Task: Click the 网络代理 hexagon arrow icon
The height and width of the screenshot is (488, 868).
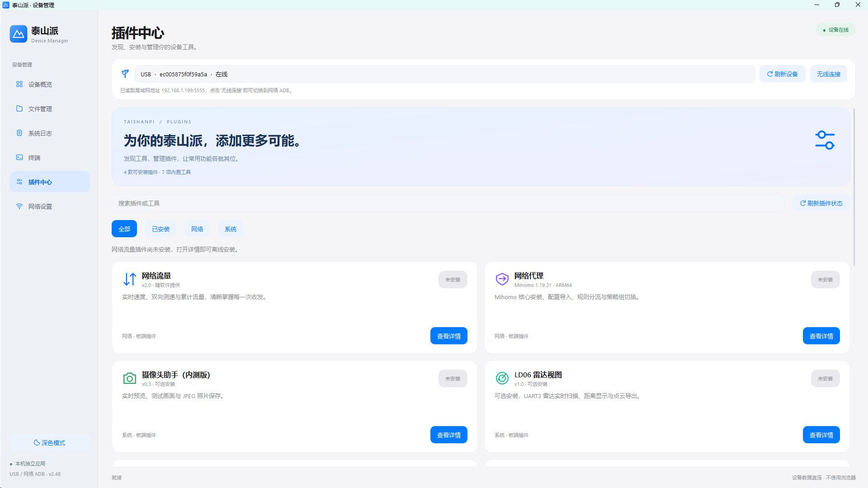Action: (502, 279)
